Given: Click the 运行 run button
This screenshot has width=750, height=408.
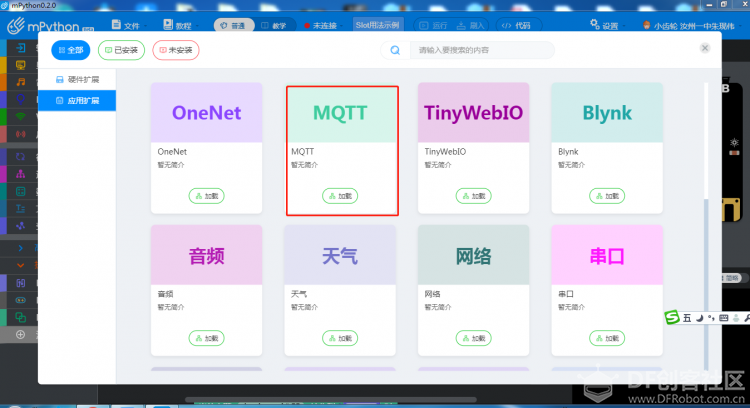Looking at the screenshot, I should tap(433, 25).
